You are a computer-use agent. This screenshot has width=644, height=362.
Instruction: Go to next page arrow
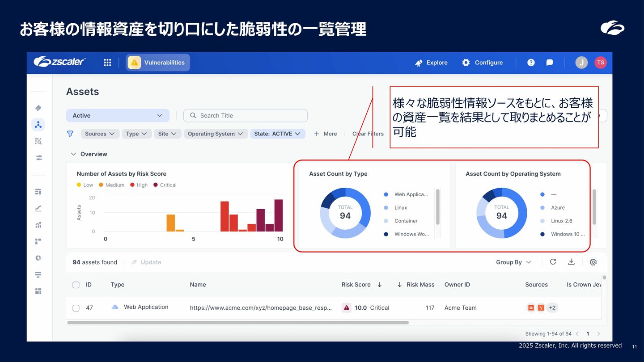point(599,334)
